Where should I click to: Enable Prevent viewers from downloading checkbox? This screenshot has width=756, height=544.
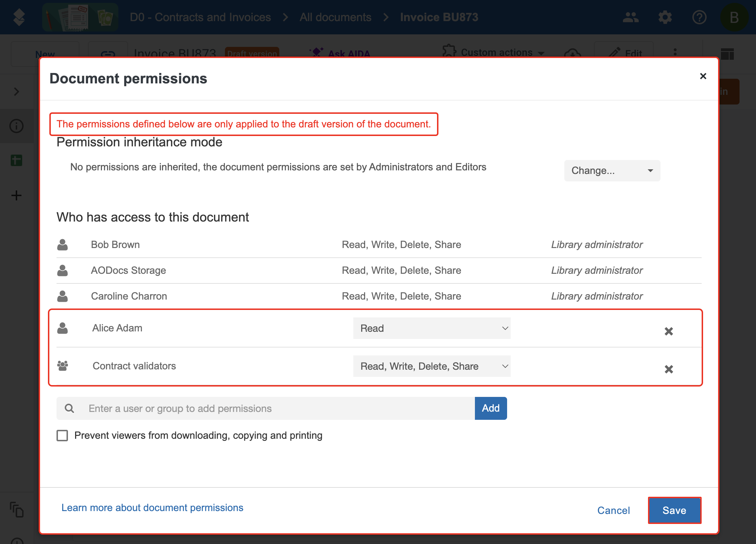[x=62, y=436]
